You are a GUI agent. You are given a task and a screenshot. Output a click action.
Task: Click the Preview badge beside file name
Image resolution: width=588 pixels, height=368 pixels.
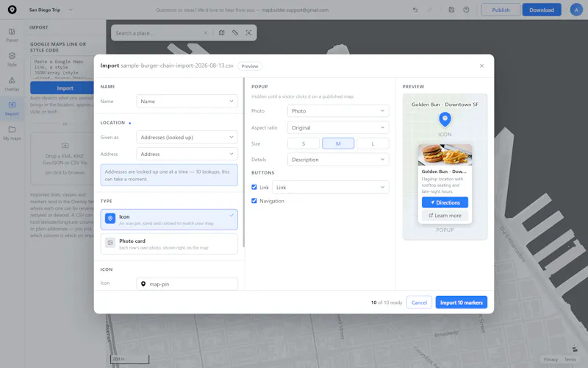250,66
